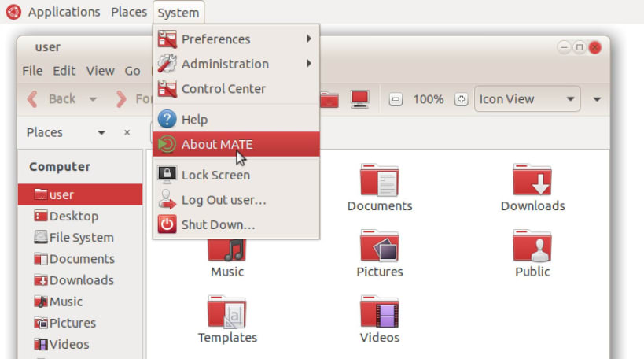
Task: Click the 100% zoom level button
Action: 429,99
